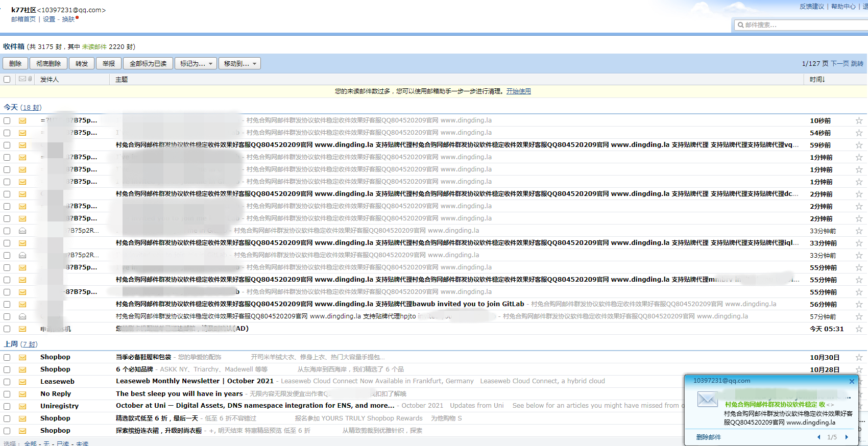The image size is (868, 446).
Task: Tick the select-all checkbox in header row
Action: coord(7,80)
